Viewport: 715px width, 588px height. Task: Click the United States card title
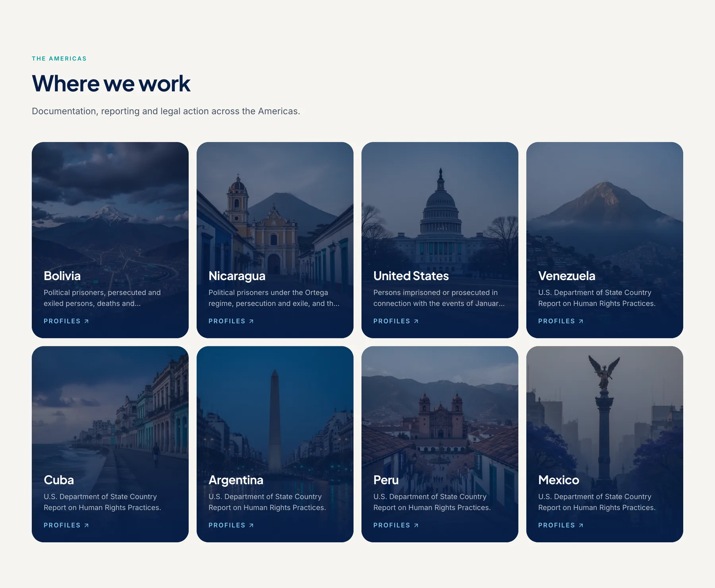pos(411,276)
